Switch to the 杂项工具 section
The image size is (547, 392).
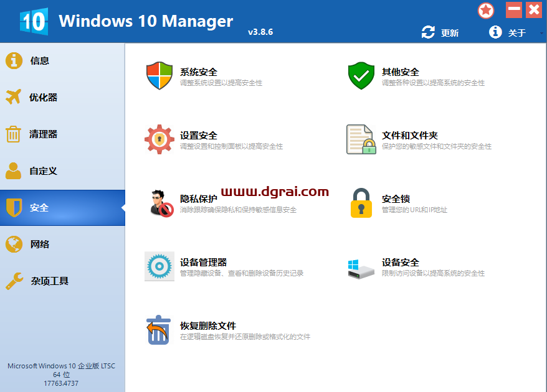point(50,281)
